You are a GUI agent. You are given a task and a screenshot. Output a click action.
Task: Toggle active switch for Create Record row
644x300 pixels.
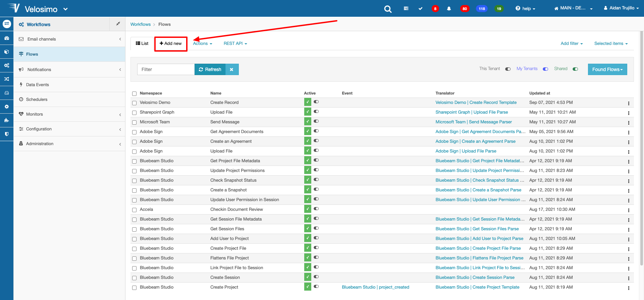(x=316, y=102)
